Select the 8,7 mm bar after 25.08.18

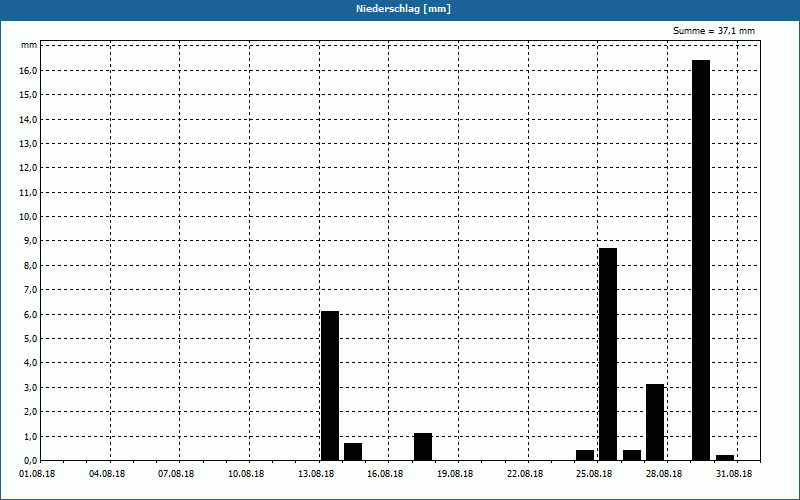608,354
